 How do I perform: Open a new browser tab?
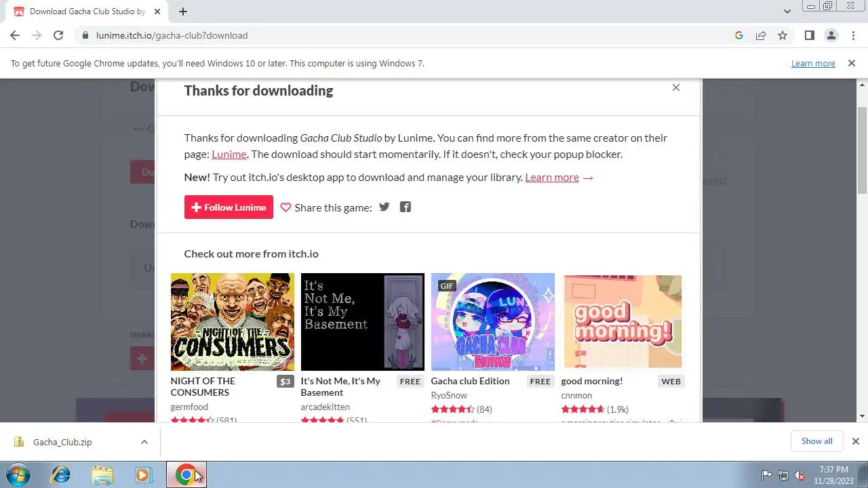[x=183, y=12]
